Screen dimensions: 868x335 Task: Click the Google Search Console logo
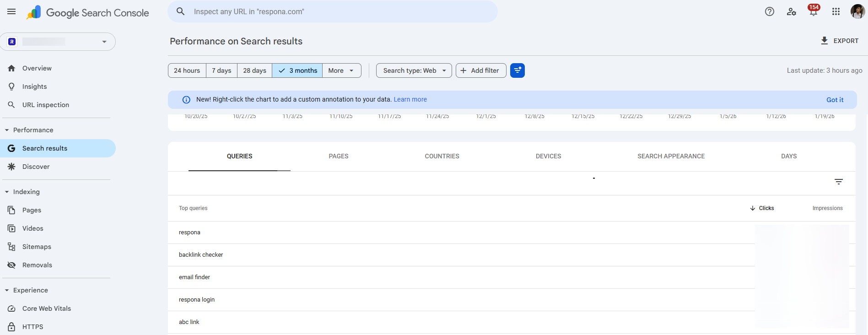coord(87,12)
